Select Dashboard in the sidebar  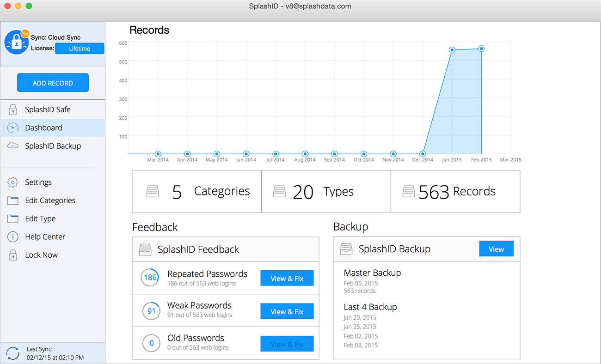point(53,128)
